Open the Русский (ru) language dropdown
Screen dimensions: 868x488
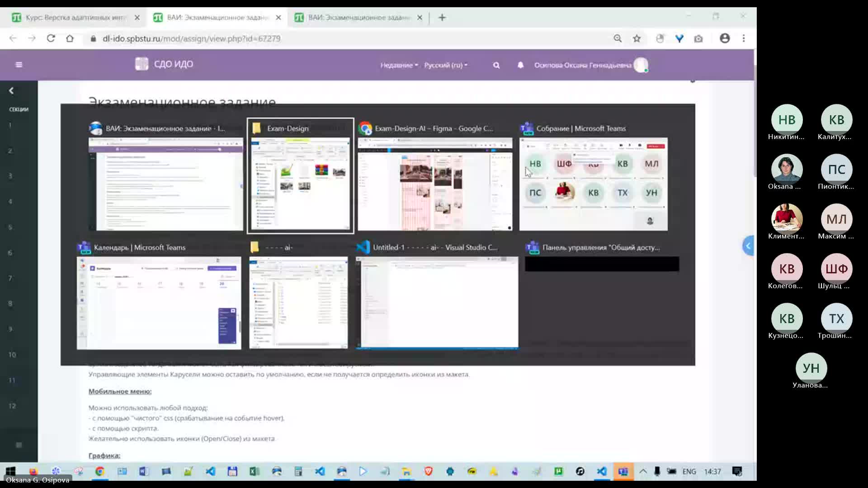tap(446, 65)
